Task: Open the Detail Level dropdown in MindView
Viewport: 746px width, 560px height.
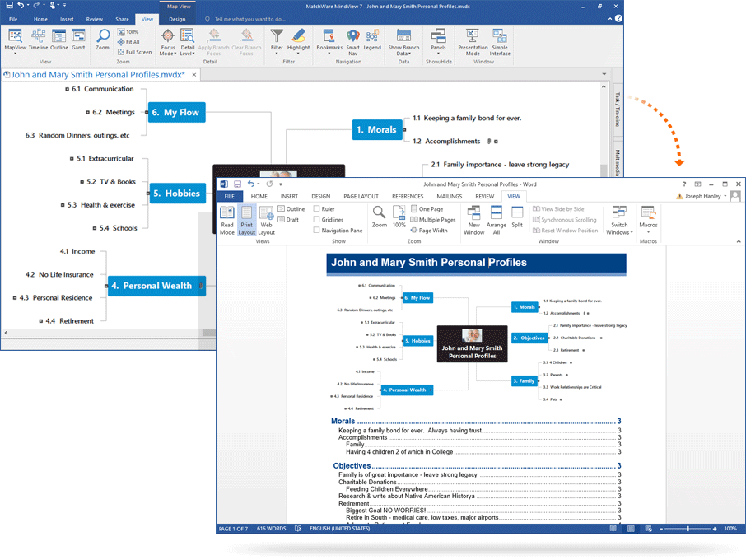Action: 188,42
